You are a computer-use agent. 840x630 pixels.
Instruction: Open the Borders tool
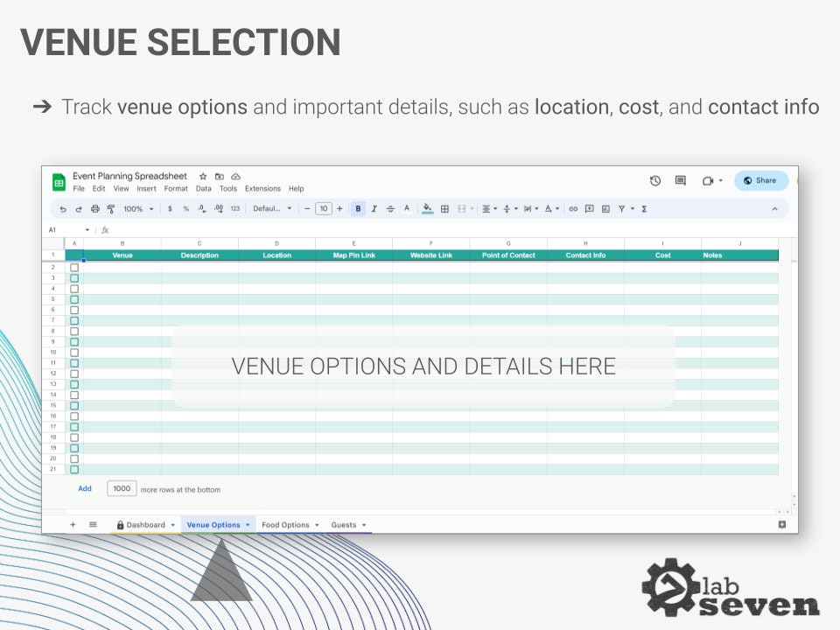pos(444,209)
